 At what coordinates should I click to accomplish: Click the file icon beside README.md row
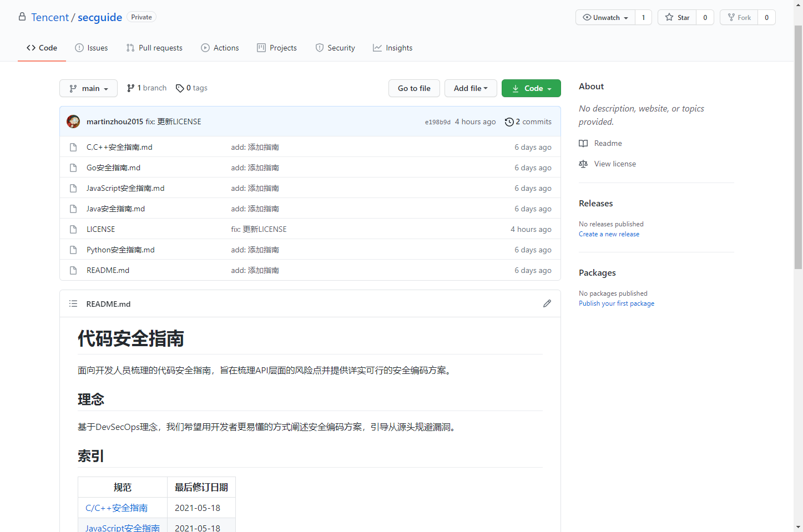pos(73,270)
